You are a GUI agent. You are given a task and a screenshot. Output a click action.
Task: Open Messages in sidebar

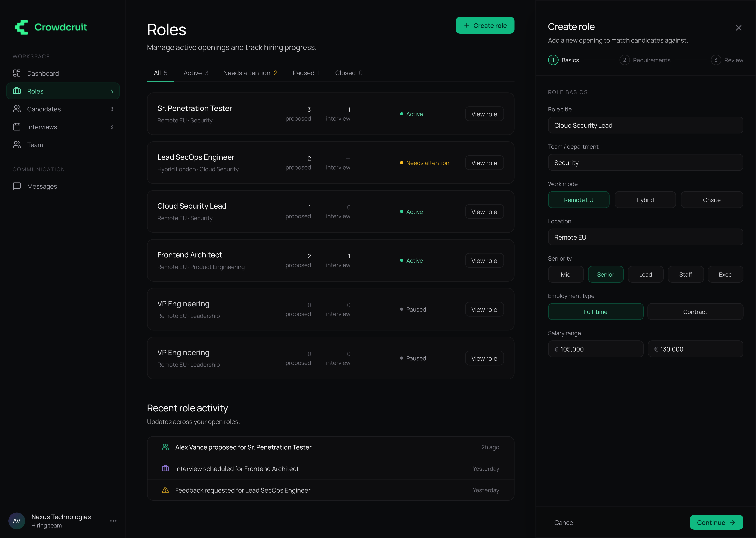pos(63,186)
